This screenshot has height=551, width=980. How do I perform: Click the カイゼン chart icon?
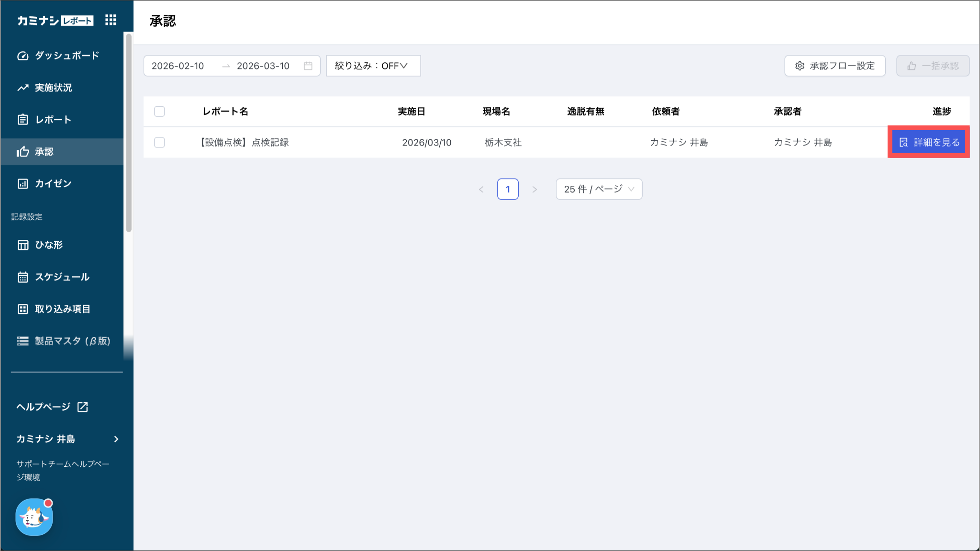tap(23, 184)
